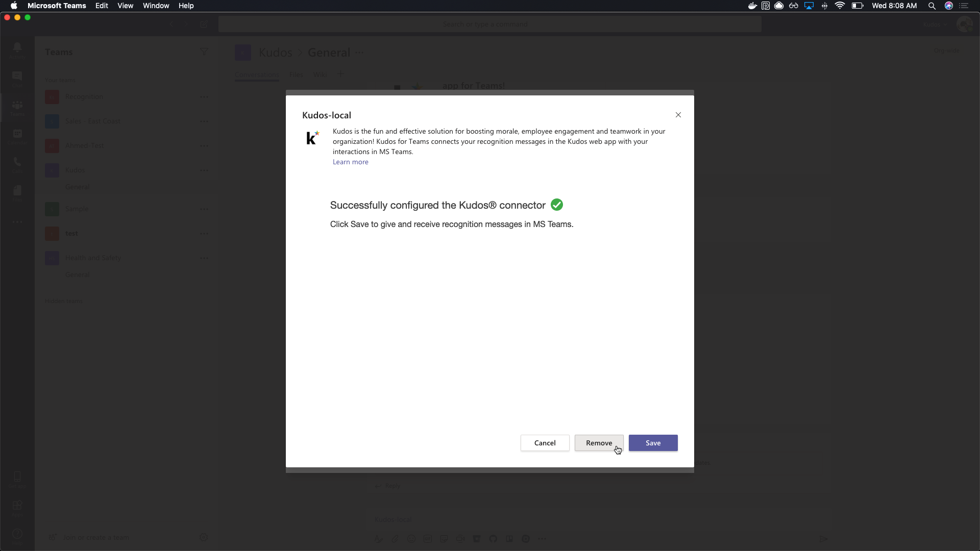980x551 pixels.
Task: Cancel the Kudos-local dialog
Action: click(545, 443)
